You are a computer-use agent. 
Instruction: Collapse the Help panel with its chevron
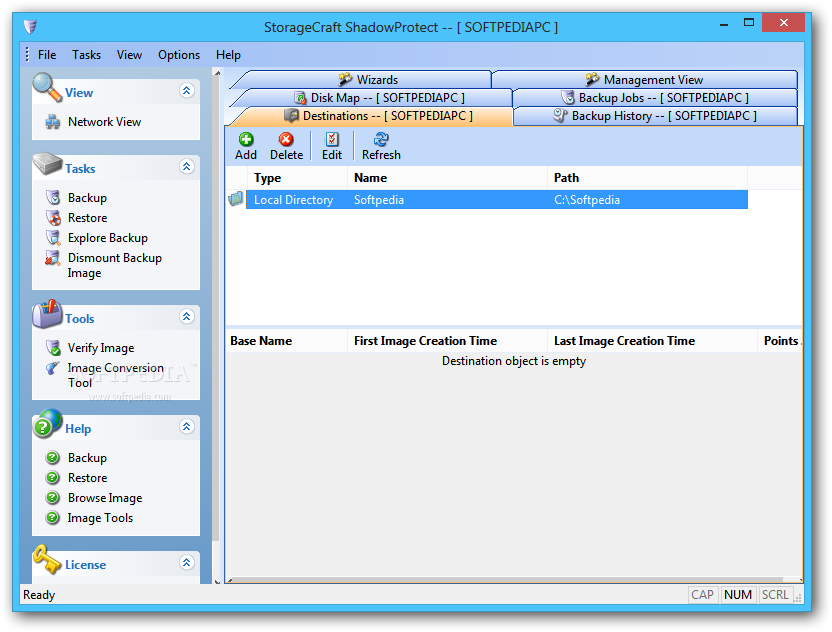pyautogui.click(x=186, y=427)
